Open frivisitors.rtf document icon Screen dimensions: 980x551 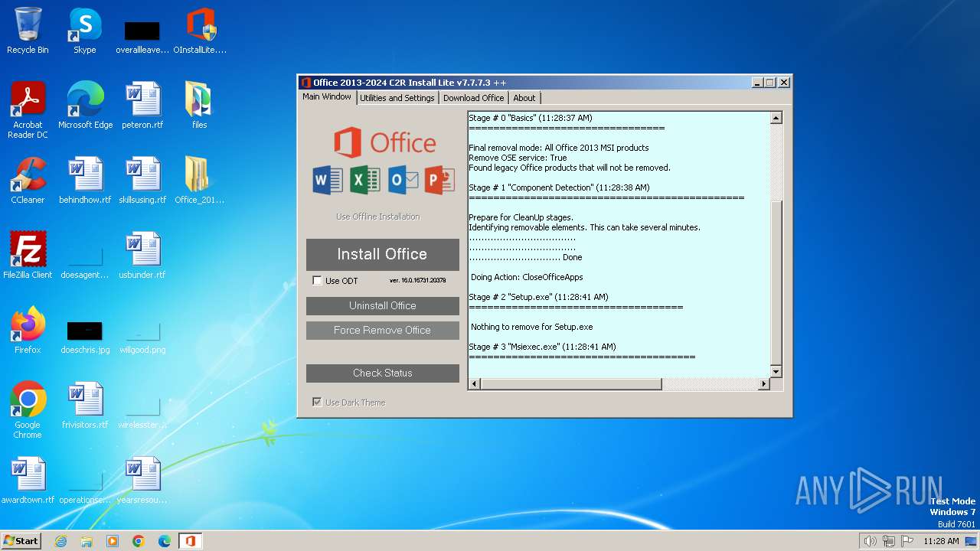[x=85, y=405]
